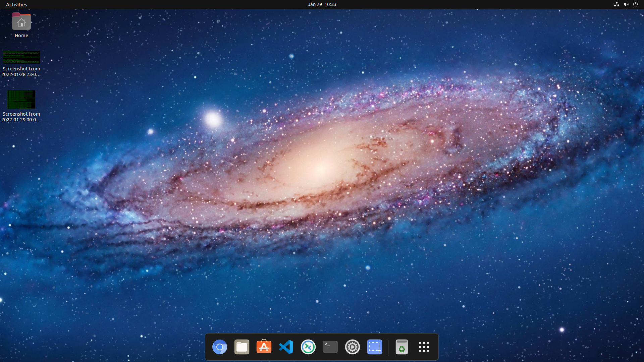Open the Settings application
The width and height of the screenshot is (644, 362).
point(352,347)
